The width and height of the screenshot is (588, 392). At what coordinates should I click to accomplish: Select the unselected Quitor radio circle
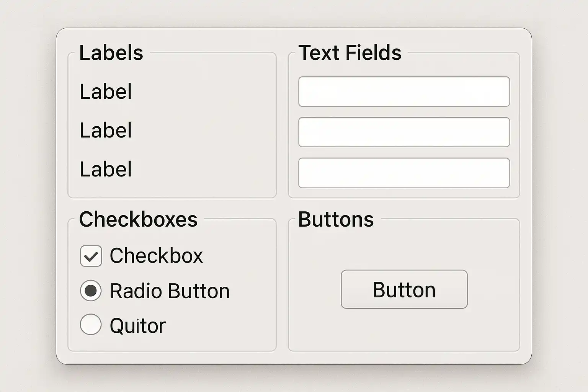tap(91, 325)
